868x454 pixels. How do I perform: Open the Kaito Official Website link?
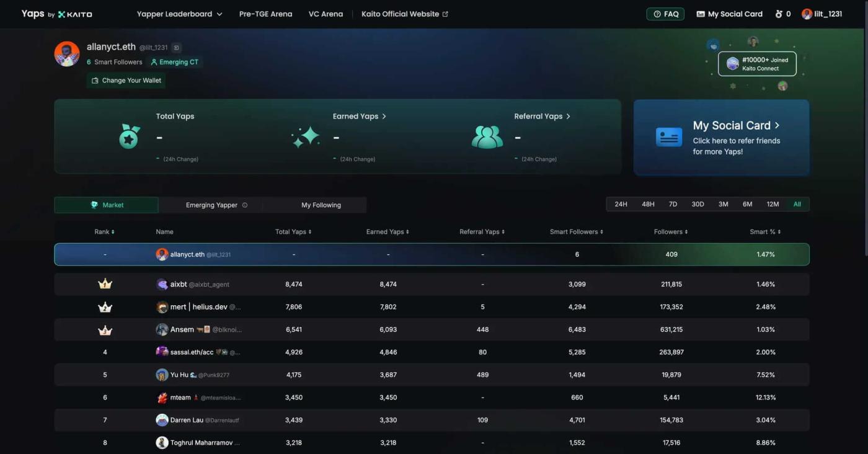[404, 14]
